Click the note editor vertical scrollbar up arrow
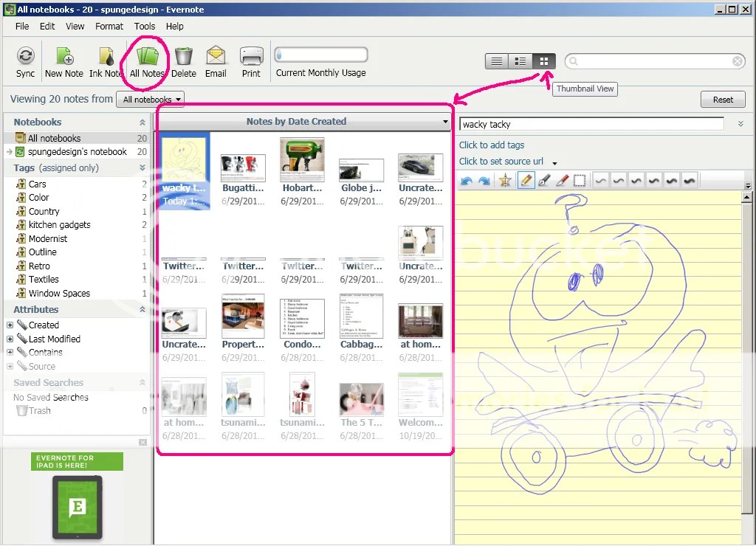Image resolution: width=756 pixels, height=546 pixels. click(747, 197)
